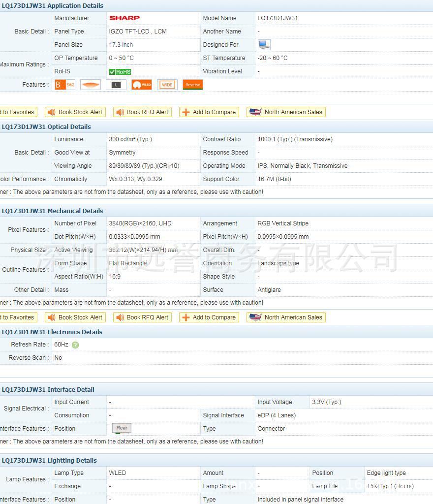This screenshot has width=433, height=504.
Task: Click the support color value 16.7M (8-bit)
Action: pyautogui.click(x=275, y=179)
